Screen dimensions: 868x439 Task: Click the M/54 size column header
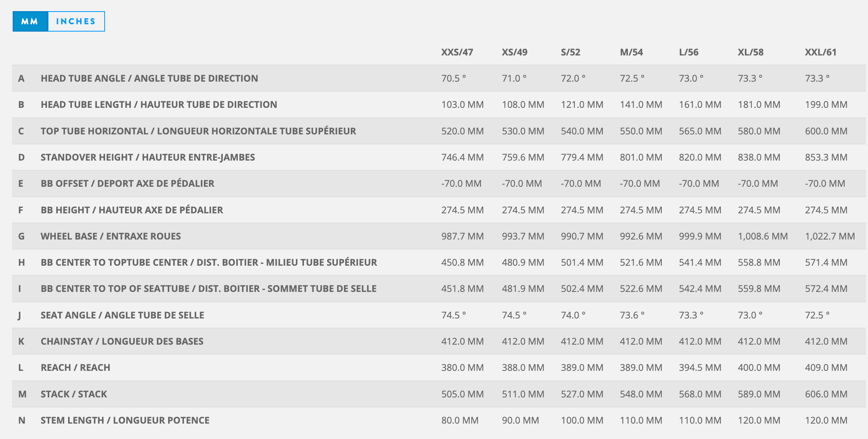pos(631,52)
